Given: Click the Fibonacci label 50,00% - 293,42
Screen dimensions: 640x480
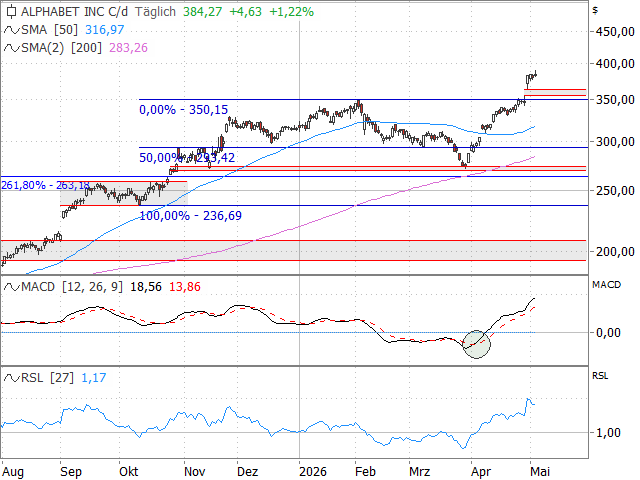Looking at the screenshot, I should (x=187, y=158).
